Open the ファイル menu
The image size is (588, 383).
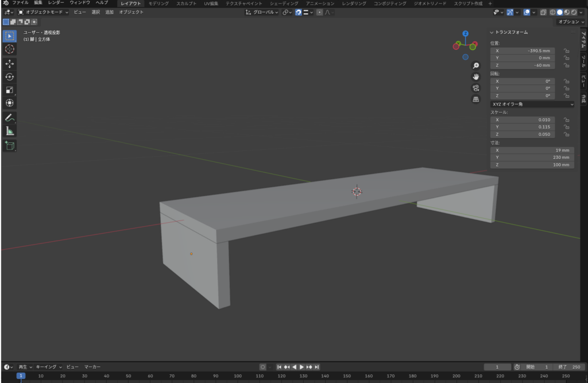point(20,3)
